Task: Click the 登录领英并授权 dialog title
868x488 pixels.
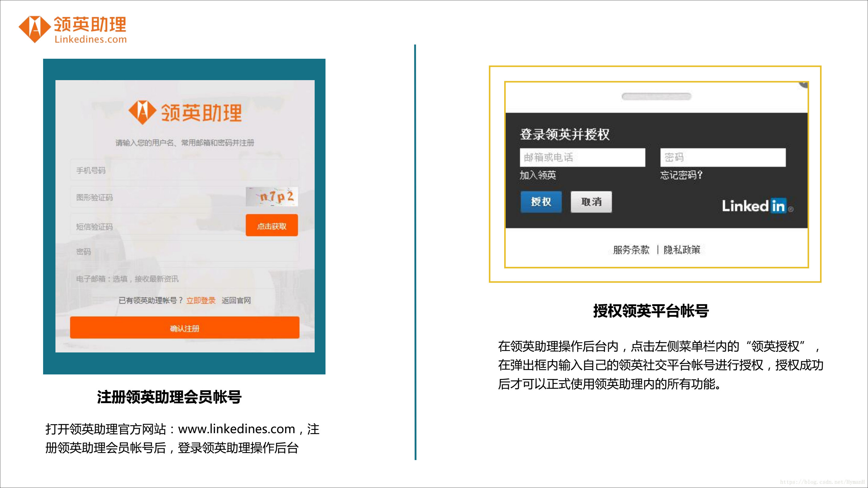Action: click(x=565, y=134)
